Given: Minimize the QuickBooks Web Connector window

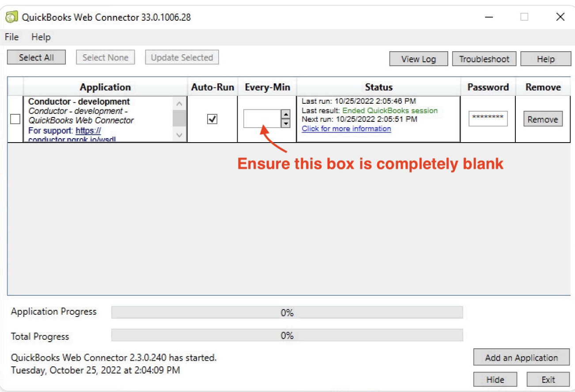Looking at the screenshot, I should [489, 17].
